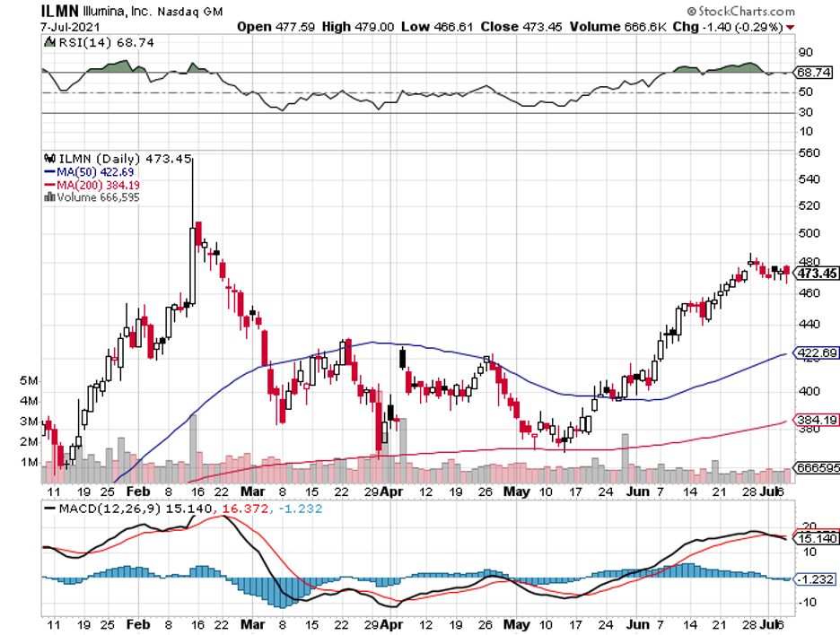Select the MA(200) 384.19 legend label

97,185
